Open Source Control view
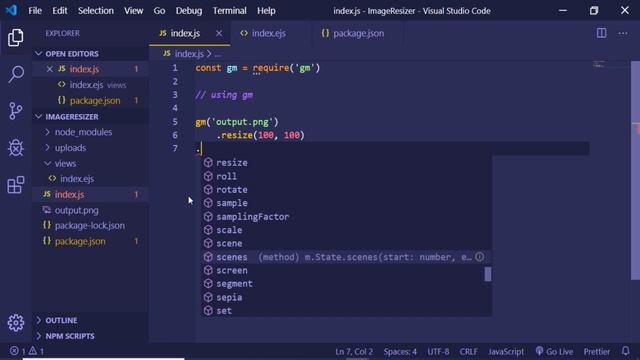Viewport: 640px width, 360px height. pyautogui.click(x=16, y=111)
